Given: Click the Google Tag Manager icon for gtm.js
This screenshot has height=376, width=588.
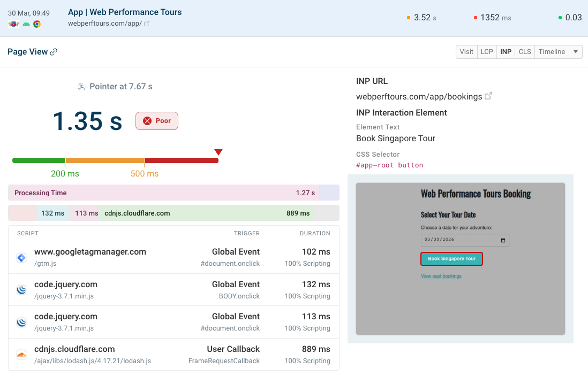Looking at the screenshot, I should (x=21, y=257).
